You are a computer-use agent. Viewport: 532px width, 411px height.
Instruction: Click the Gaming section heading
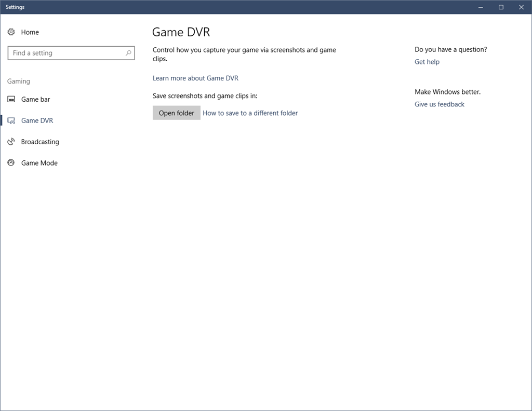(19, 81)
